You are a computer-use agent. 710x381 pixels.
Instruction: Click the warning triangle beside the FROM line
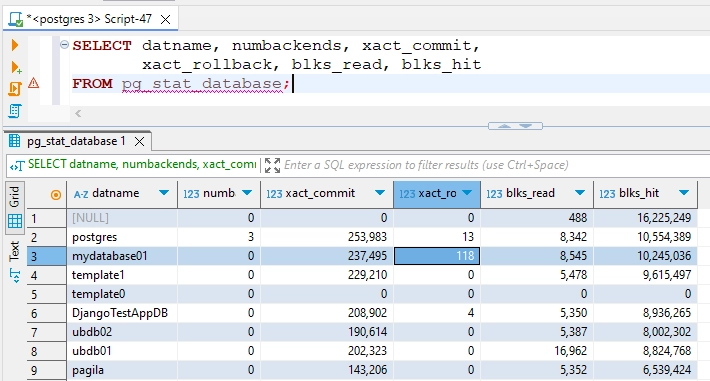(34, 83)
